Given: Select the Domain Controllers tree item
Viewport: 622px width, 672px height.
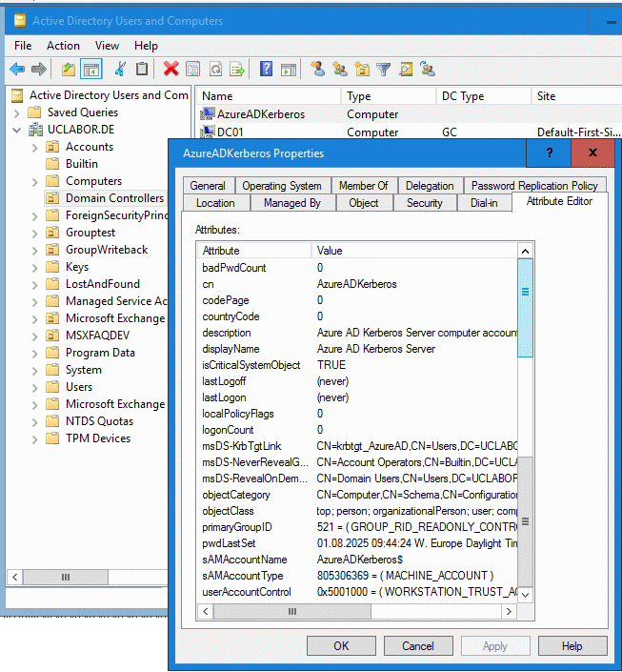Looking at the screenshot, I should pos(114,198).
